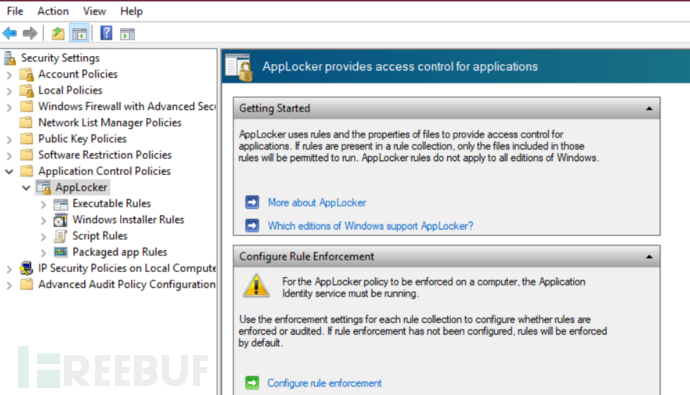The width and height of the screenshot is (690, 395).
Task: Click the Back arrow toolbar icon
Action: 10,33
